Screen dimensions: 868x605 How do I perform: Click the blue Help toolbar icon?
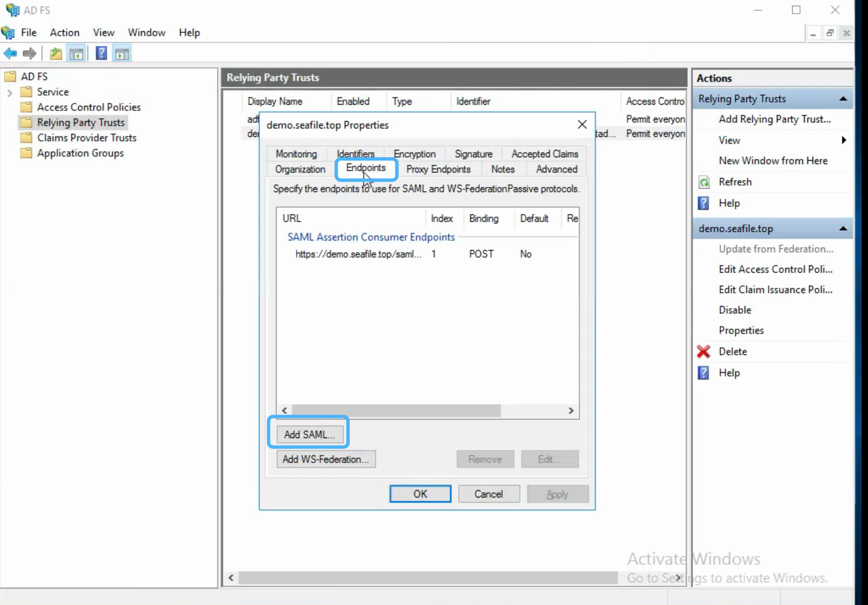click(101, 54)
